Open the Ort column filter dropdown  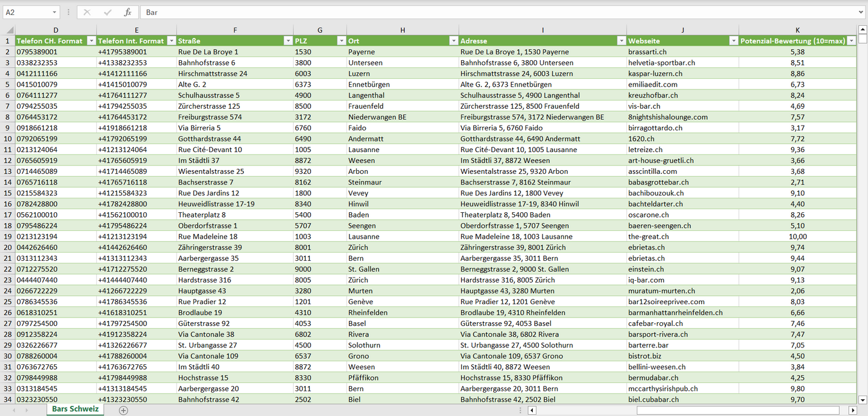[x=453, y=41]
